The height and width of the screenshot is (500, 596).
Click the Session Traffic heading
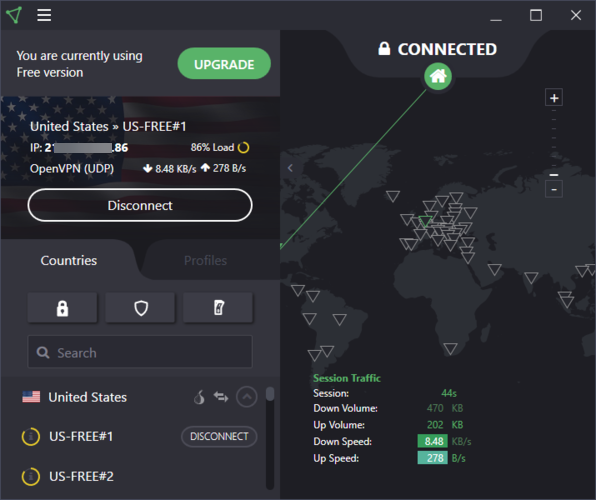(347, 378)
